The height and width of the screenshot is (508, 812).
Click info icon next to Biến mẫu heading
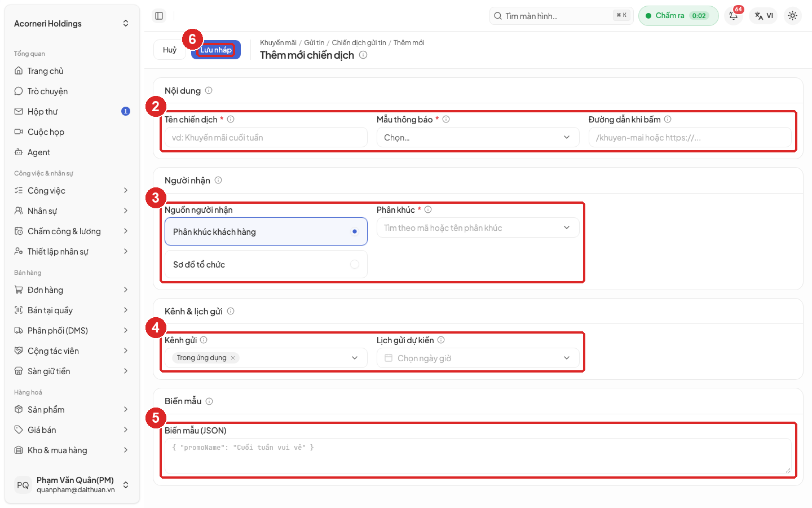coord(209,401)
